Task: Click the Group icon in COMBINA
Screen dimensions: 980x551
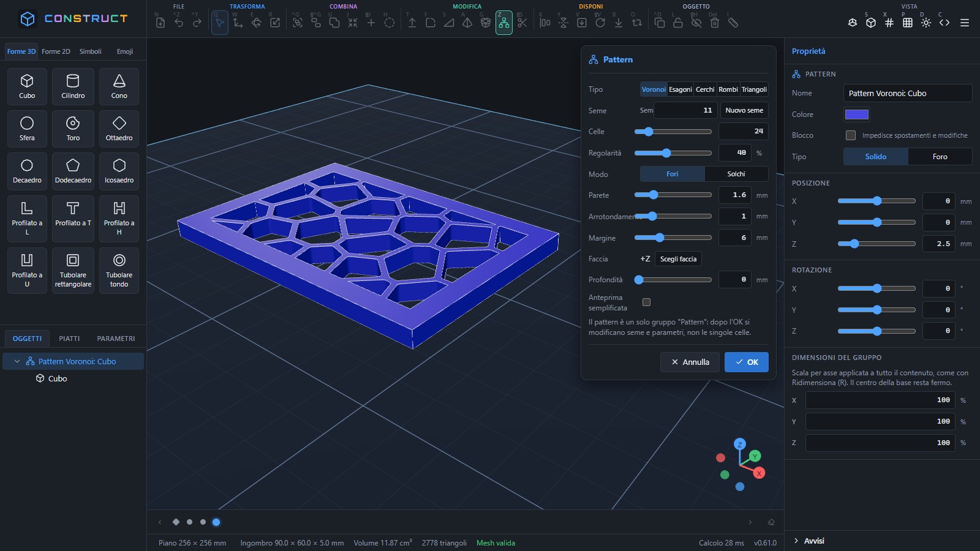Action: [x=298, y=23]
